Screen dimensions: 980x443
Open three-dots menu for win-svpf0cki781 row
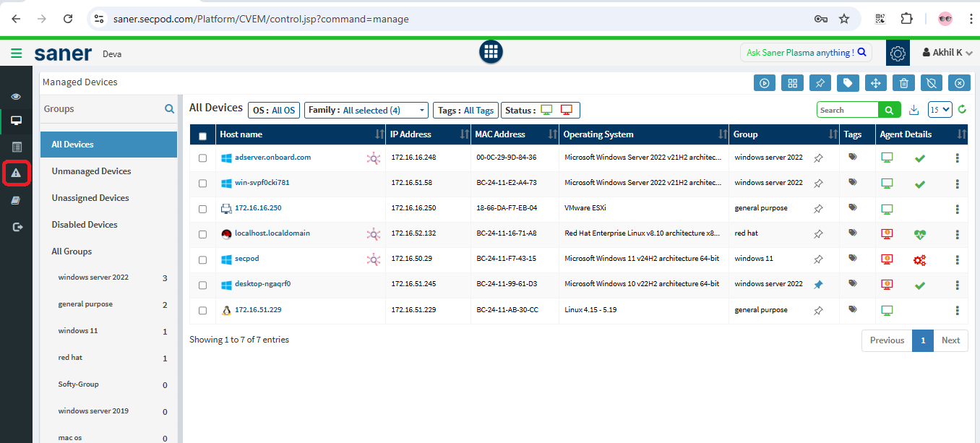pos(957,184)
